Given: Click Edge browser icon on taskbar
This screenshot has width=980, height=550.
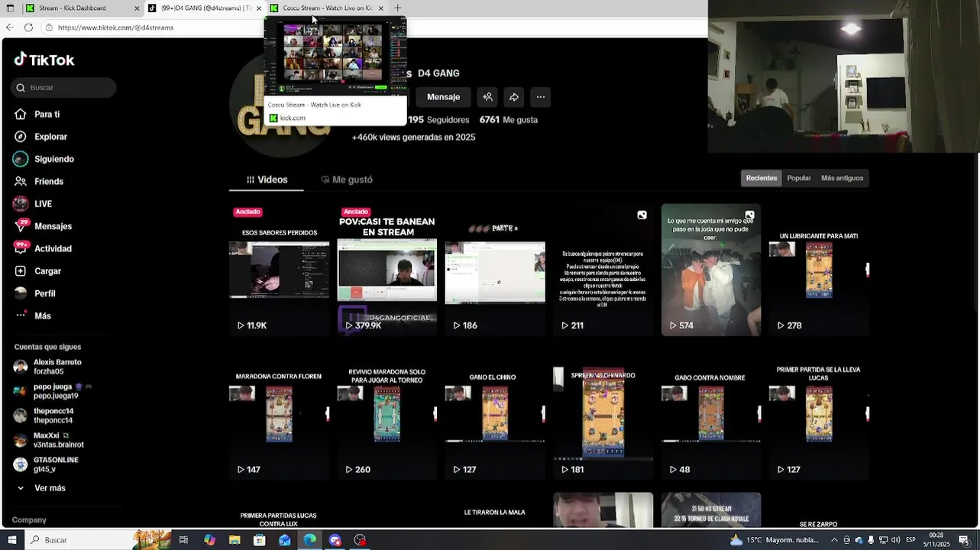Looking at the screenshot, I should (309, 540).
